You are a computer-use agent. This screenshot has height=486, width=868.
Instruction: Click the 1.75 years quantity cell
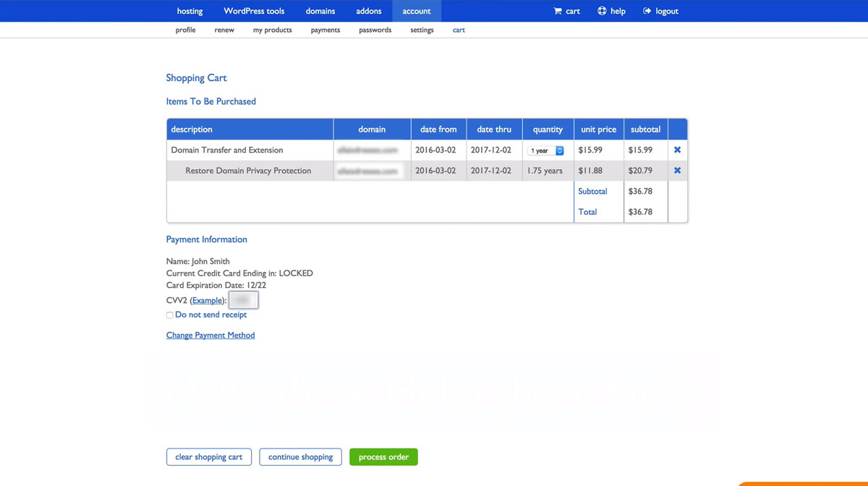coord(548,171)
